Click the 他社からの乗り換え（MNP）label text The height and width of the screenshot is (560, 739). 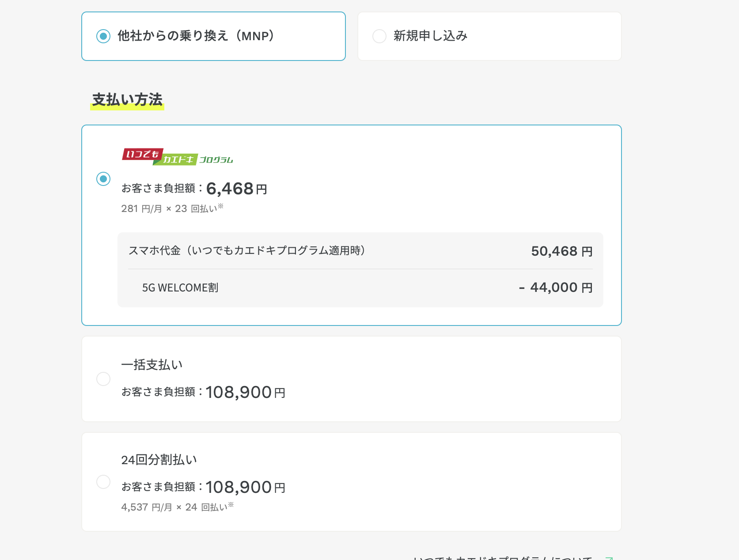pyautogui.click(x=196, y=36)
